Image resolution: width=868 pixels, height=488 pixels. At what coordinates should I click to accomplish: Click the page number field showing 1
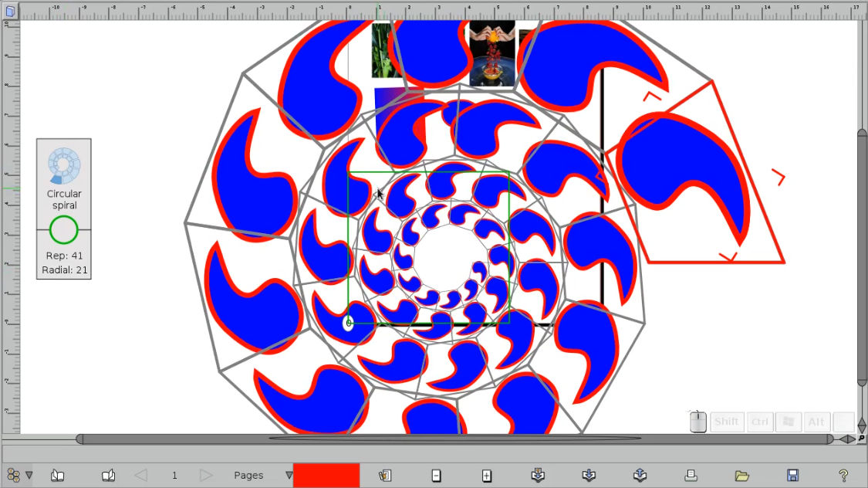click(174, 475)
